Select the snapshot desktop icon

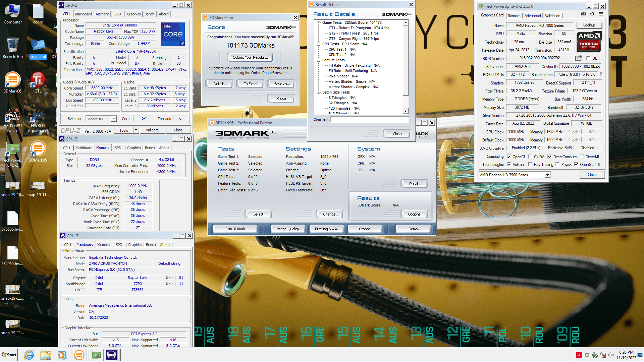click(x=38, y=48)
